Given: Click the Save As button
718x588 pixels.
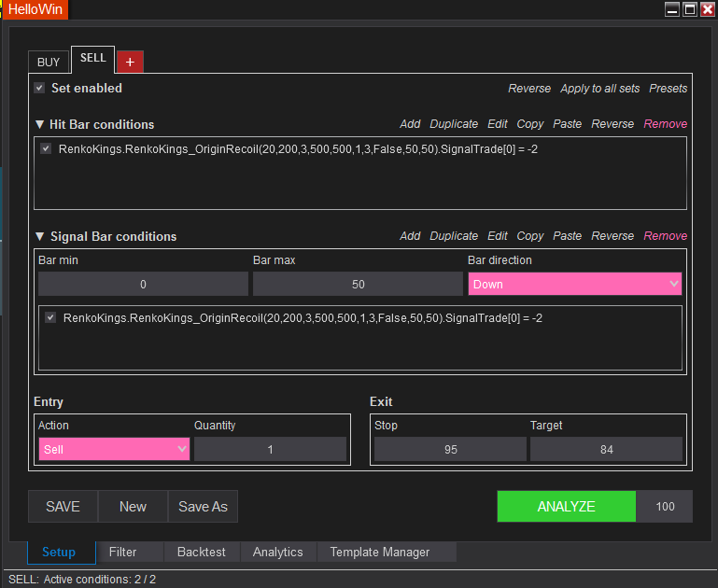Looking at the screenshot, I should 203,506.
